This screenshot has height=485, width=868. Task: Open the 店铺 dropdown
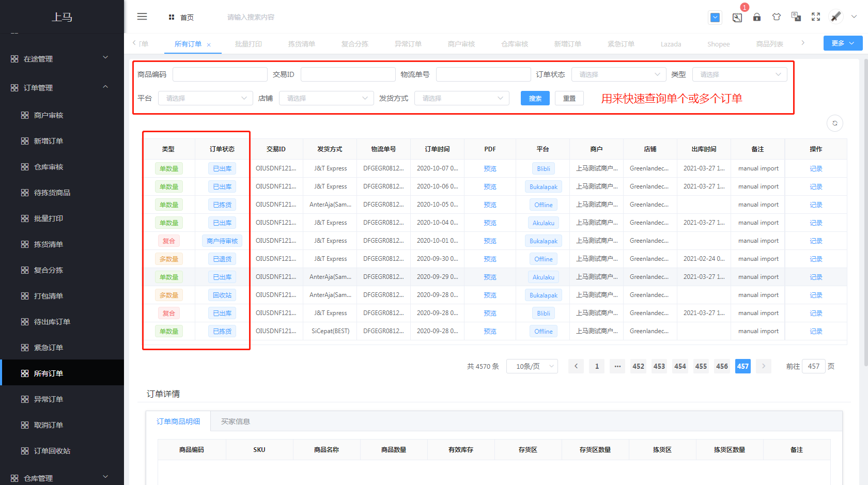327,98
